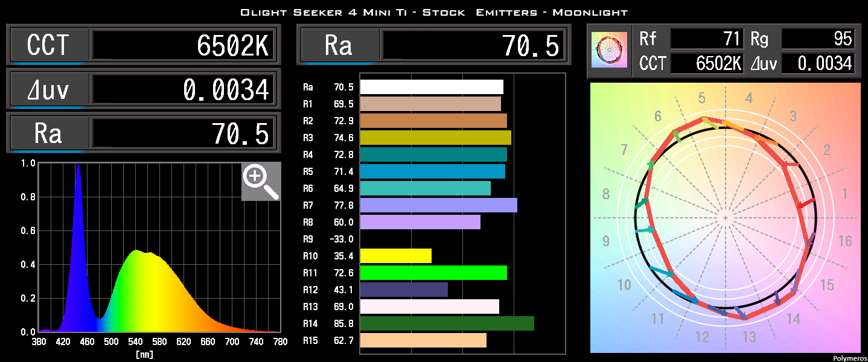
Task: Click the Δuv label box
Action: pos(48,89)
